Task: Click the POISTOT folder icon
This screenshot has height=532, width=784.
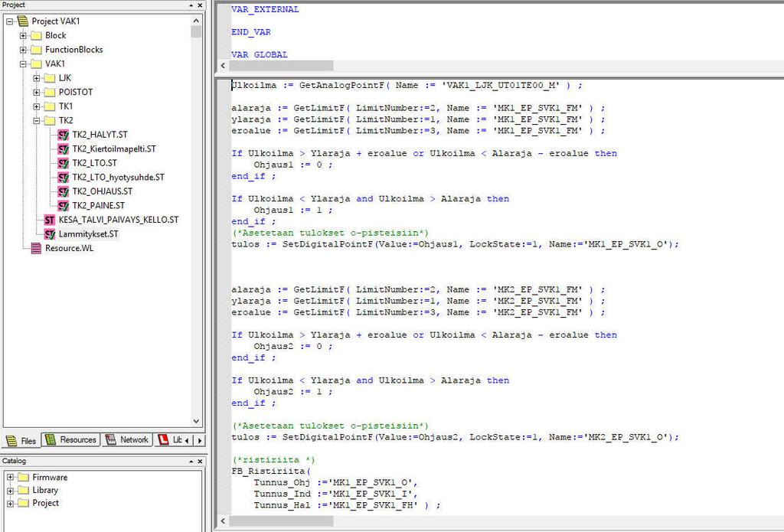Action: [x=50, y=92]
